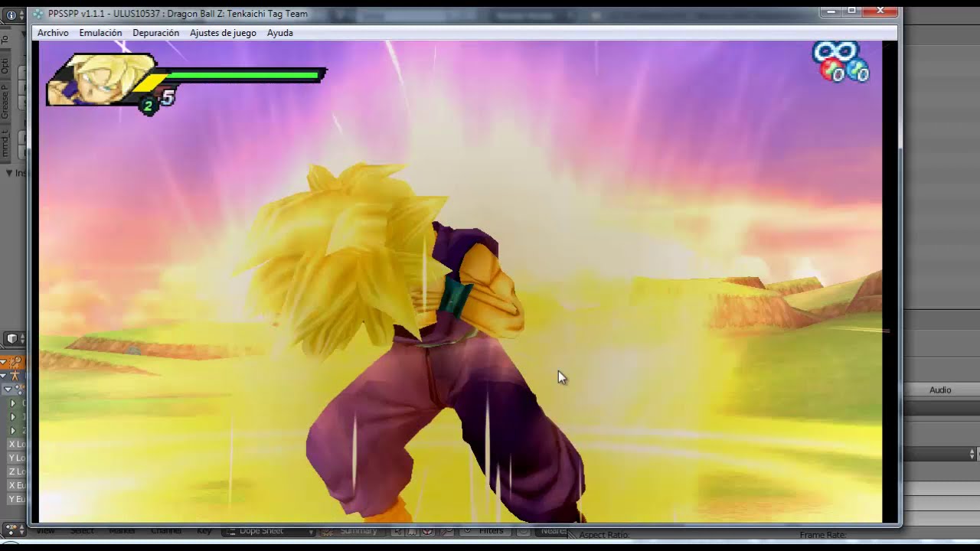This screenshot has width=980, height=551.
Task: Open the dropdown with up-down arrows at right
Action: (940, 454)
